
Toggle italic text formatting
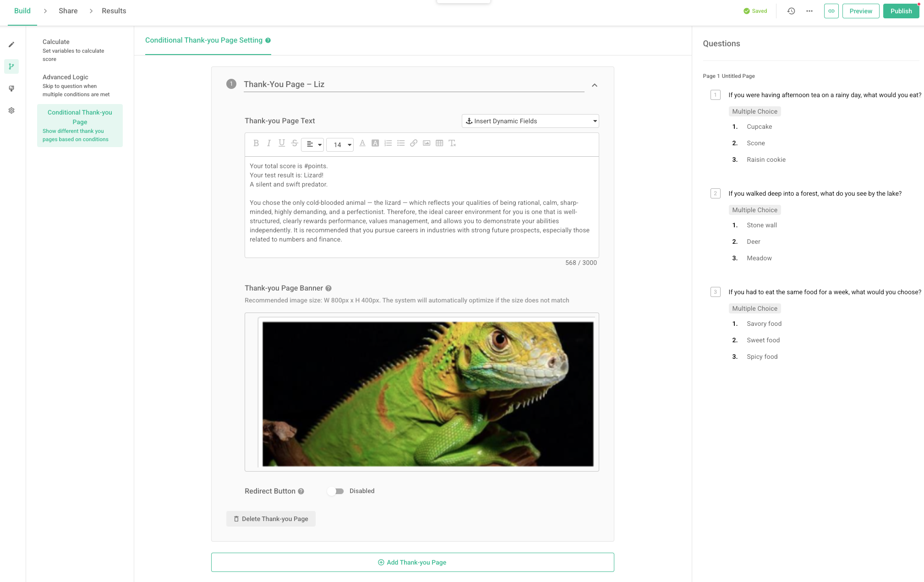click(269, 143)
